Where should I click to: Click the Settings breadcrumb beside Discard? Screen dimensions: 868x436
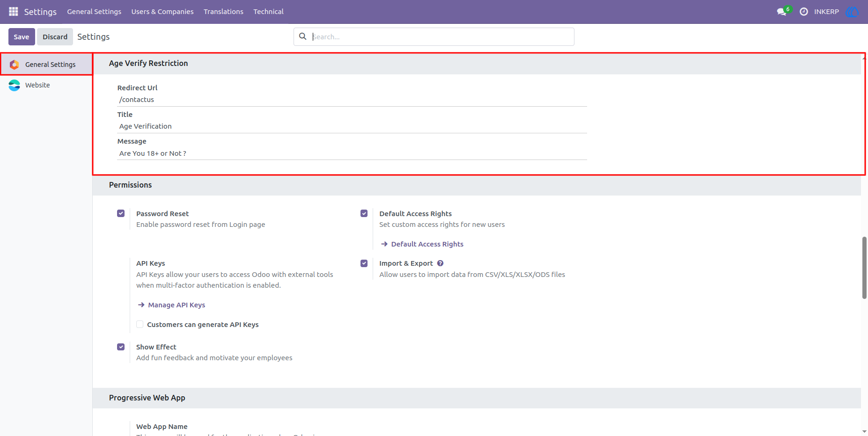point(94,36)
